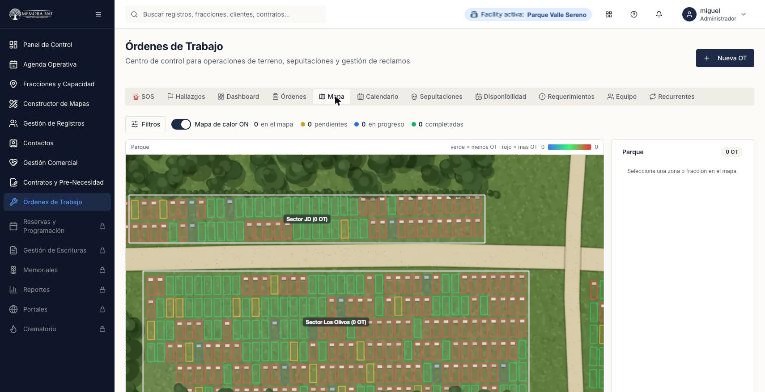
Task: Click the search magnifier icon
Action: [x=134, y=15]
